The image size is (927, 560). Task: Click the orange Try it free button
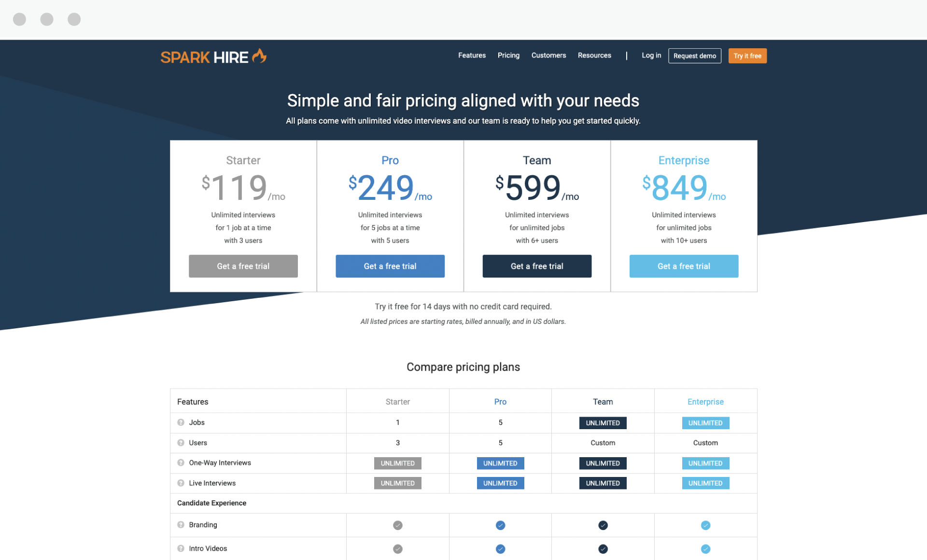pos(747,56)
